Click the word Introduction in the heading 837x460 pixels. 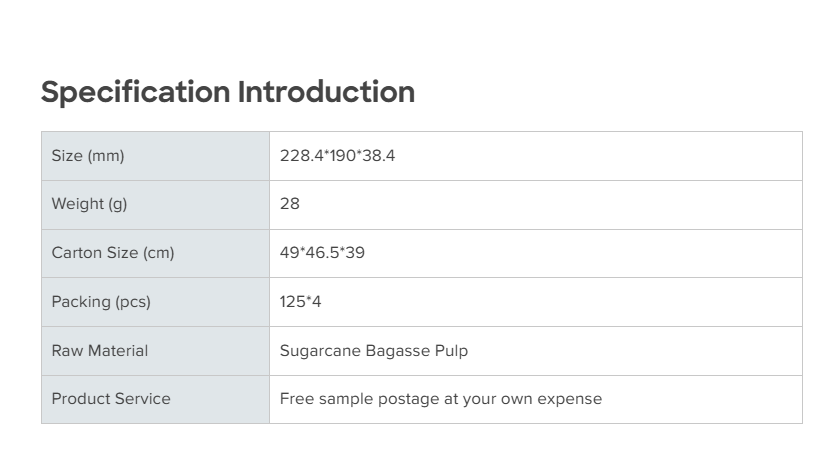point(326,92)
